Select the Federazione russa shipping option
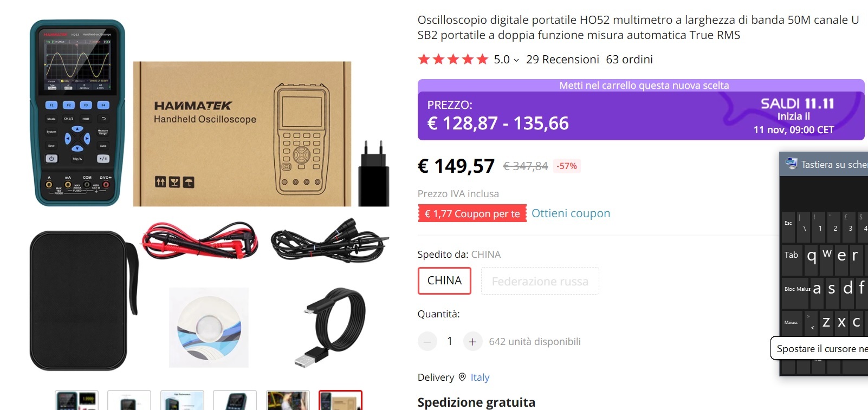The image size is (868, 410). click(540, 281)
